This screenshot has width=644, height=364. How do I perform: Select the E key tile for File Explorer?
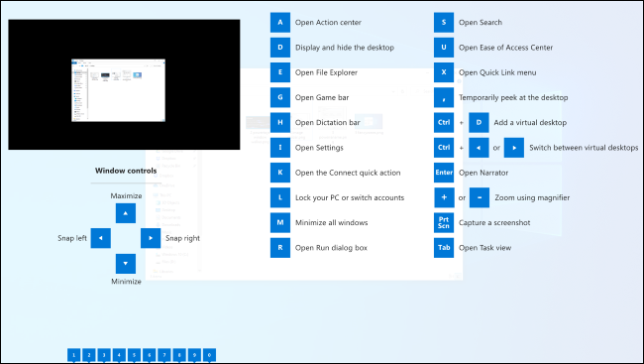(x=280, y=72)
